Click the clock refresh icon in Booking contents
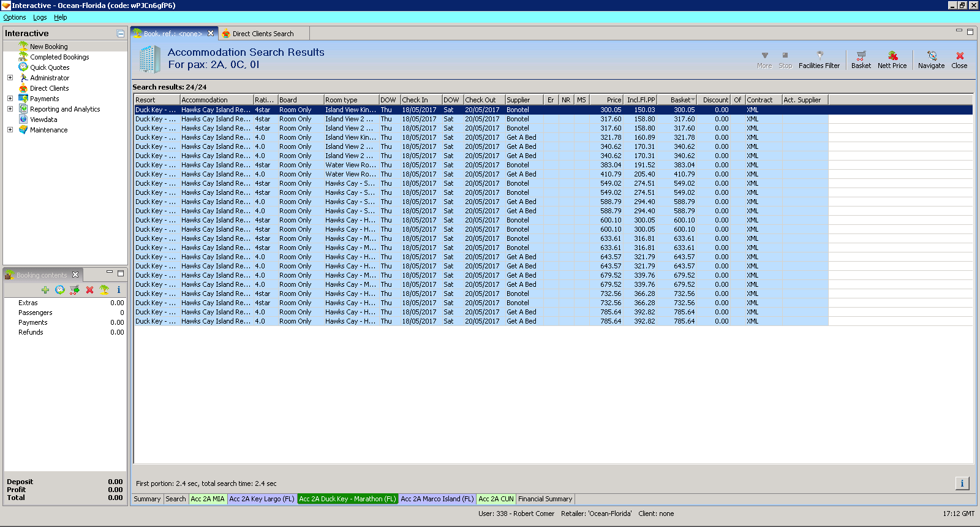This screenshot has height=527, width=980. (x=60, y=290)
